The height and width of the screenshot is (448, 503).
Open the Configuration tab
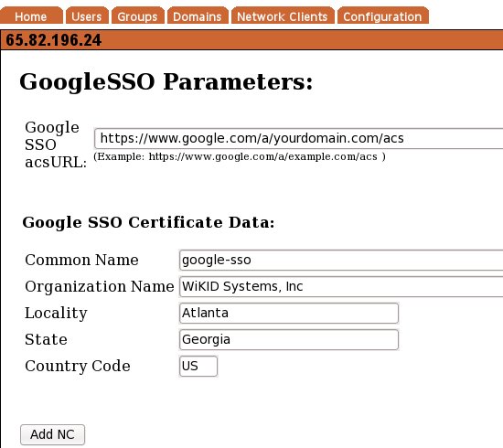(x=382, y=16)
